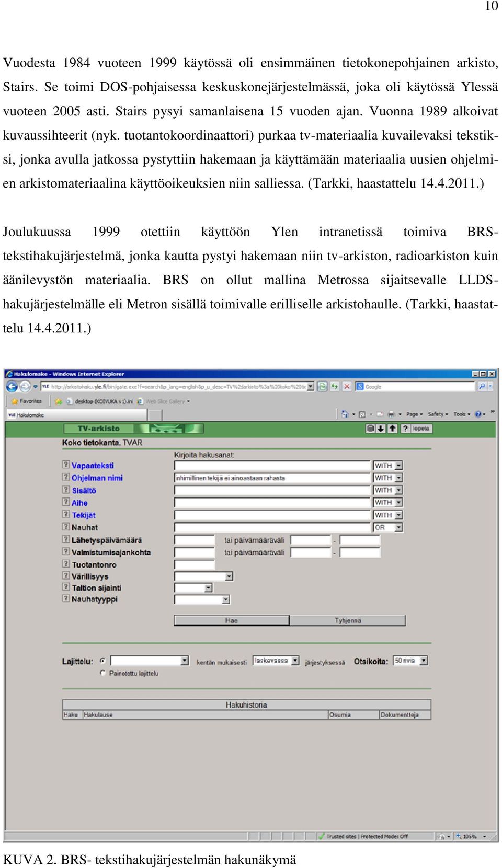The image size is (502, 868).
Task: Open help icon next to Lähetyspäivämäärä
Action: [x=66, y=539]
